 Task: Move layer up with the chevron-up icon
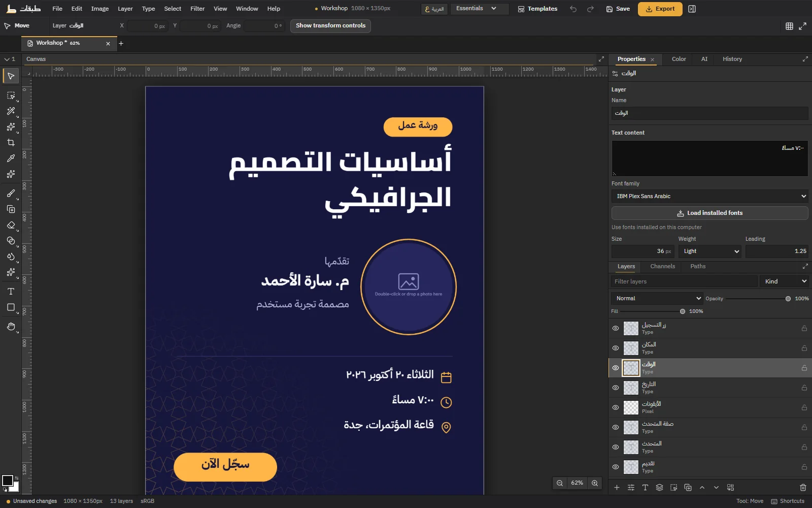(x=702, y=488)
